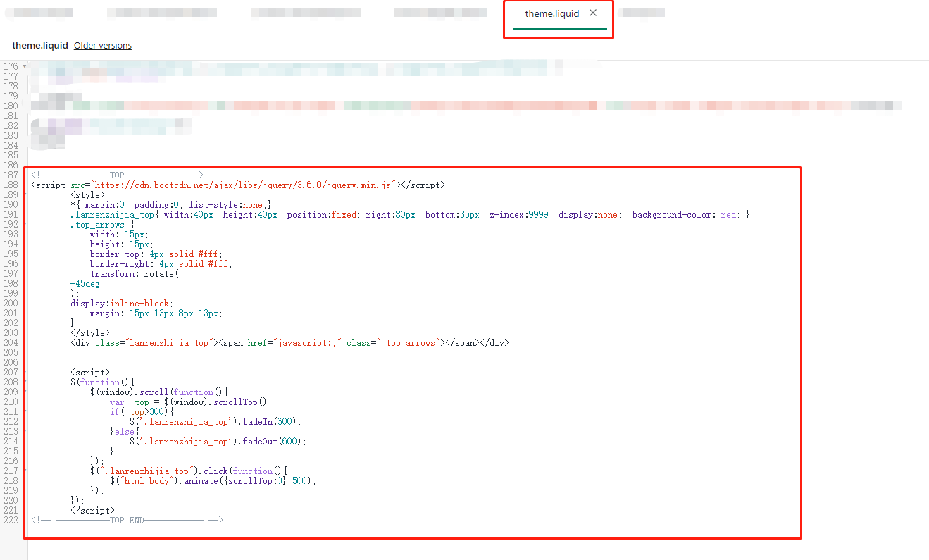Image resolution: width=929 pixels, height=560 pixels.
Task: Click the margin:0 padding:0 reset rule line
Action: 171,204
